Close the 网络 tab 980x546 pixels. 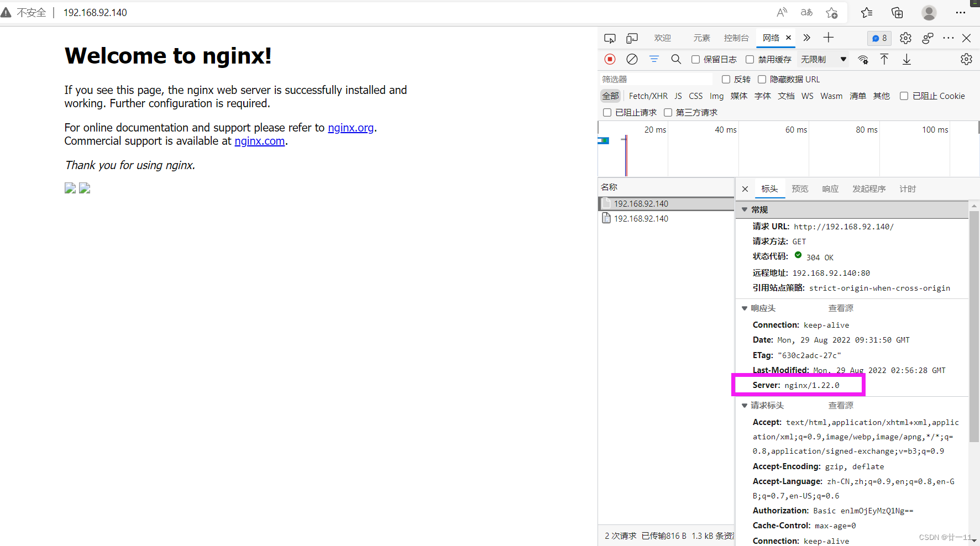[789, 38]
